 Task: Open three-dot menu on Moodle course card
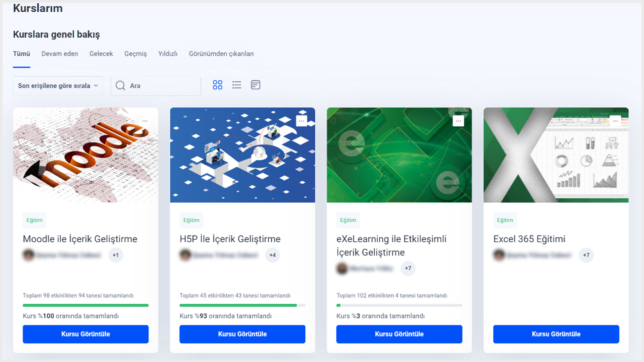[145, 121]
